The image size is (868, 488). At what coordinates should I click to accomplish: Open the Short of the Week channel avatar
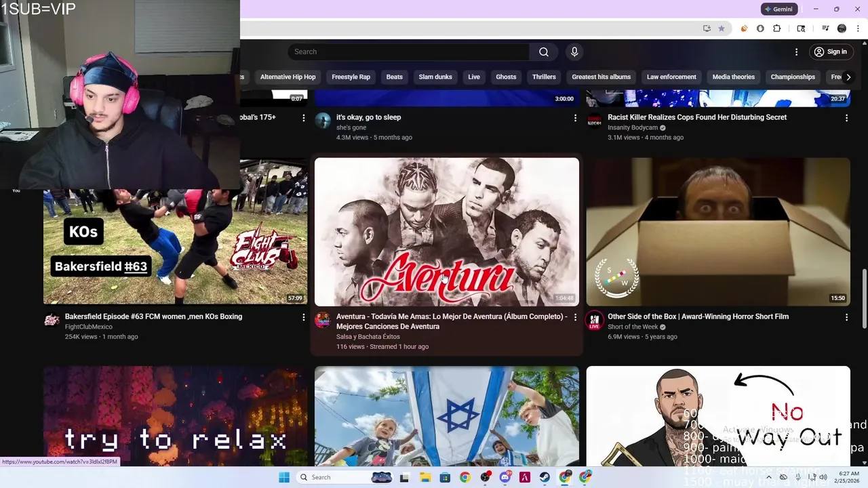tap(594, 321)
